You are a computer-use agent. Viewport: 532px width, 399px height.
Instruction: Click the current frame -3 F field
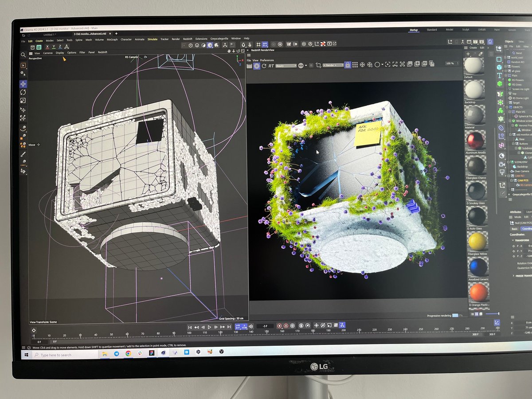click(x=265, y=326)
